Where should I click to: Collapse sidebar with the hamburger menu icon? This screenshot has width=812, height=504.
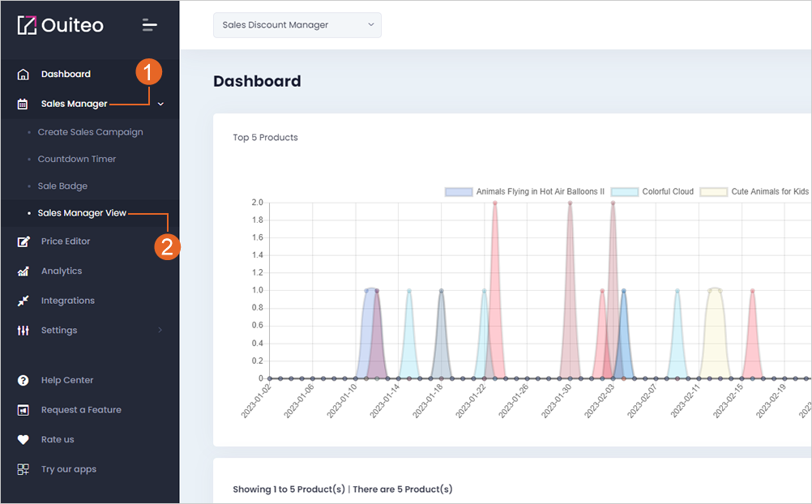150,25
